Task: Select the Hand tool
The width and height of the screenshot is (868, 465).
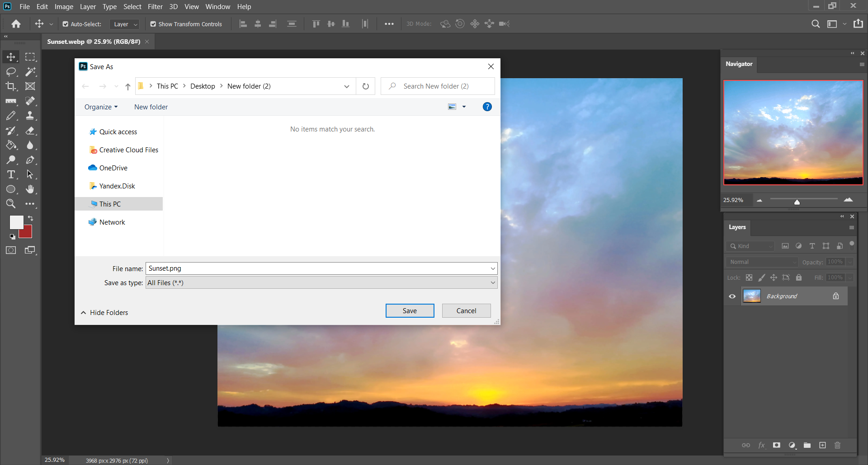Action: 30,189
